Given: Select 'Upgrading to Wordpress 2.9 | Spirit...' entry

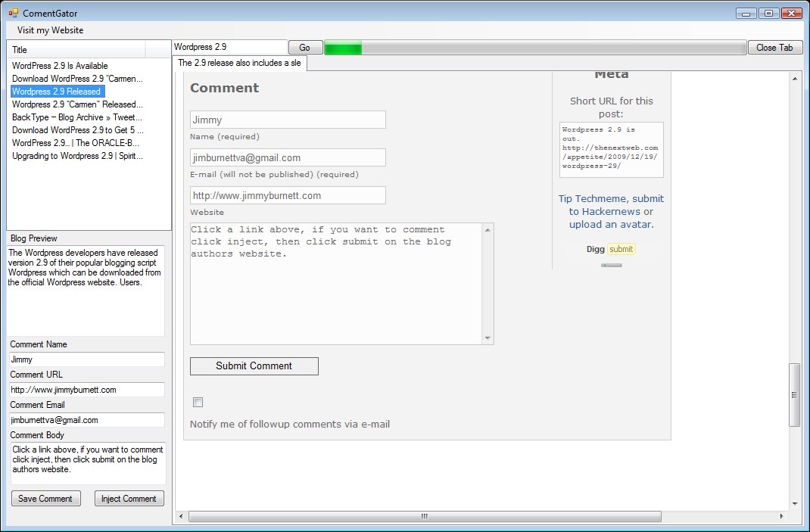Looking at the screenshot, I should (77, 156).
